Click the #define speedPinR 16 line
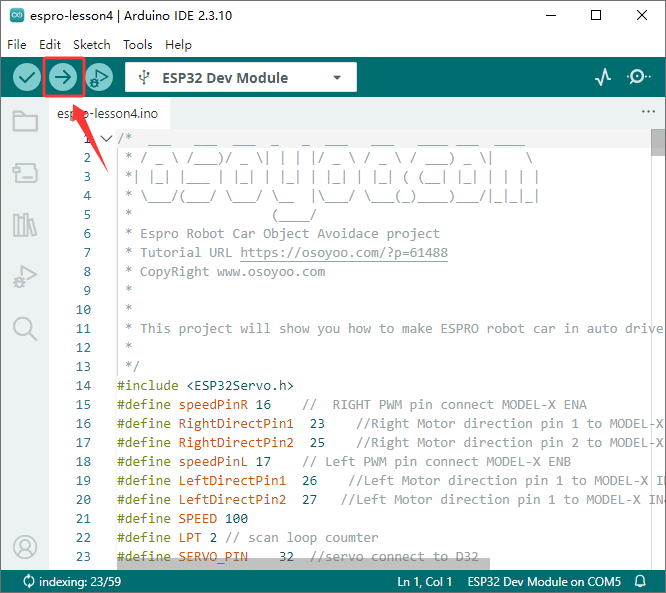This screenshot has height=593, width=666. pyautogui.click(x=194, y=404)
